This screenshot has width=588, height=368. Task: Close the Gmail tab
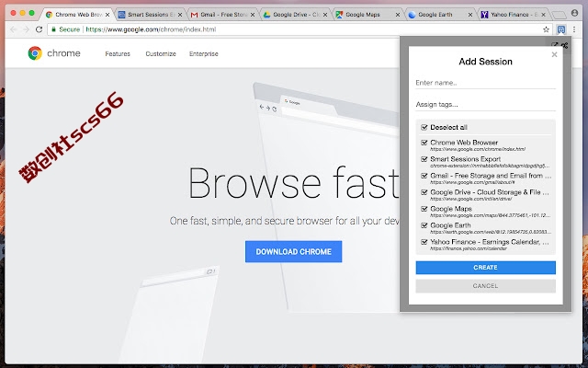coord(253,15)
